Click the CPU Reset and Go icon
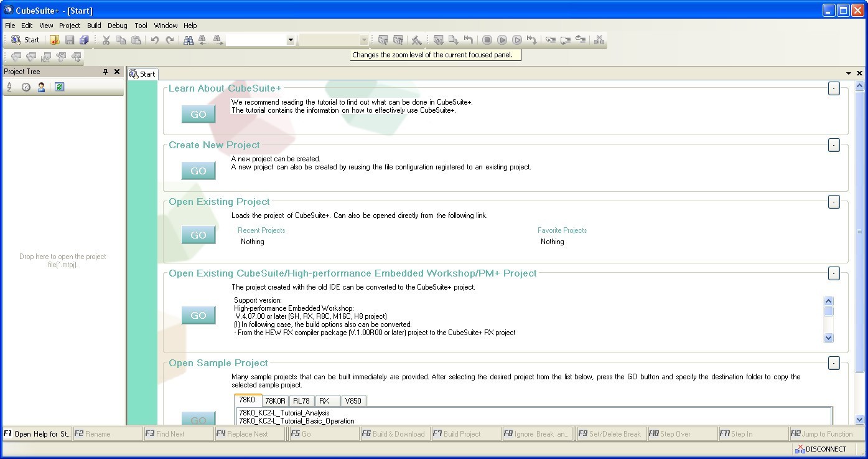Screen dimensions: 868x459 pyautogui.click(x=531, y=40)
